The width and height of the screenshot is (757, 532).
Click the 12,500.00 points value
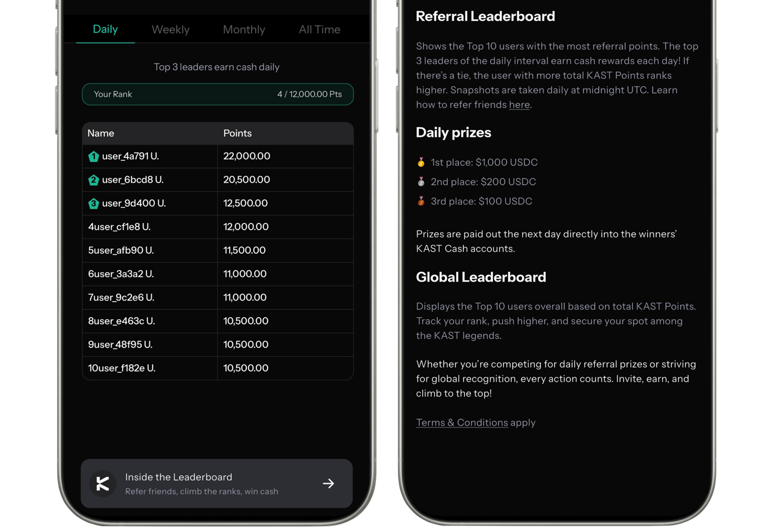pyautogui.click(x=246, y=203)
